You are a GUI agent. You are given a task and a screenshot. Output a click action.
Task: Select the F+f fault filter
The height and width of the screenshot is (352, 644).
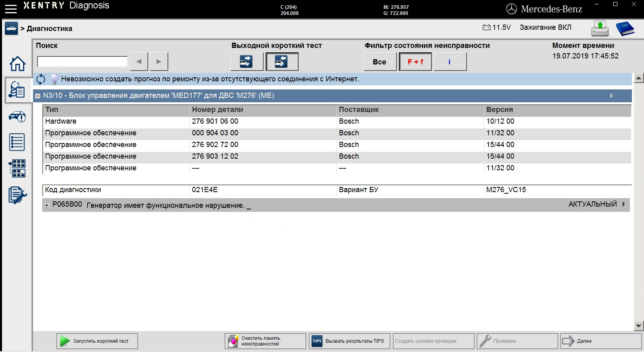pos(415,62)
